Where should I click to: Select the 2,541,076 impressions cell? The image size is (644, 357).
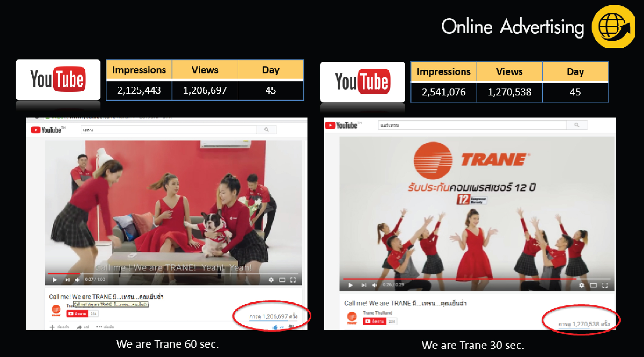pyautogui.click(x=444, y=92)
